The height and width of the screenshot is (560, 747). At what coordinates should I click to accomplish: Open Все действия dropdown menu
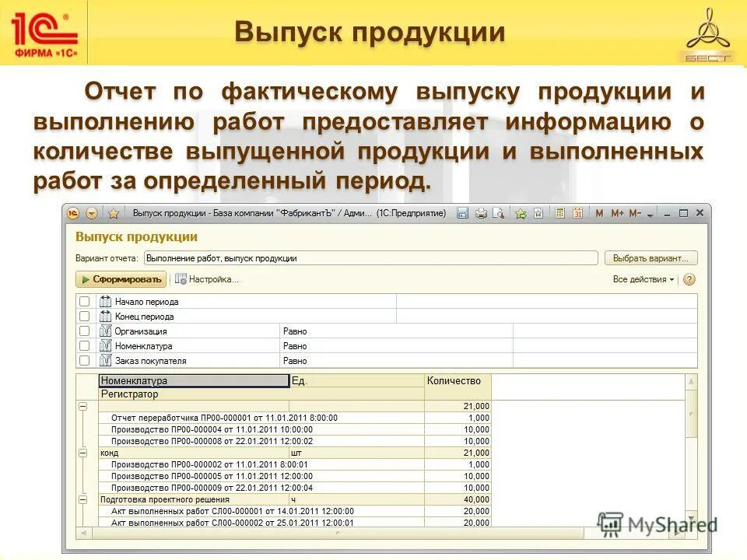pyautogui.click(x=644, y=279)
